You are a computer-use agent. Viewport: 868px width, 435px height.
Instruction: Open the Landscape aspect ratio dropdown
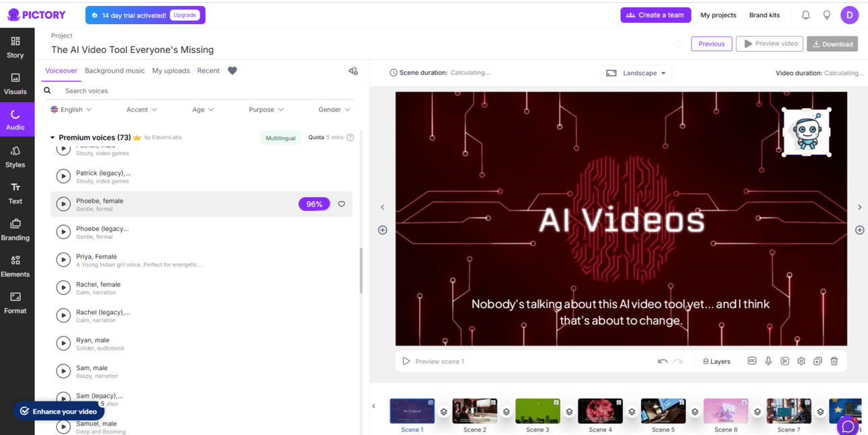(x=636, y=73)
